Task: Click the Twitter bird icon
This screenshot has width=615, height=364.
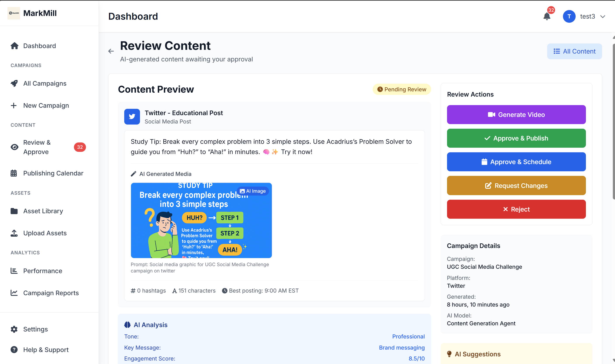Action: pos(132,116)
